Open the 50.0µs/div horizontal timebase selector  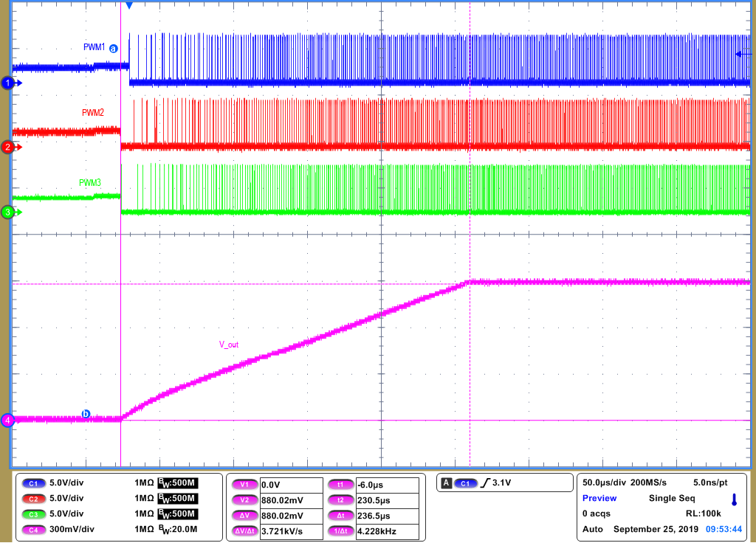tap(604, 482)
